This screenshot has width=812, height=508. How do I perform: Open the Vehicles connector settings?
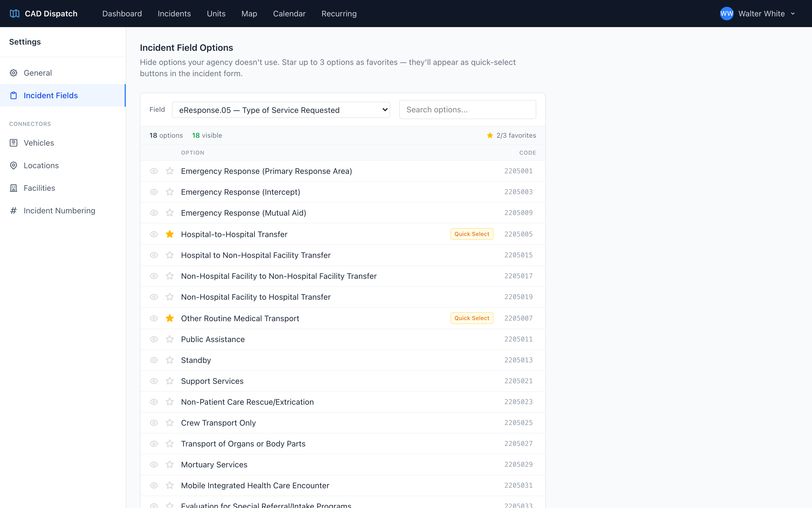point(63,143)
